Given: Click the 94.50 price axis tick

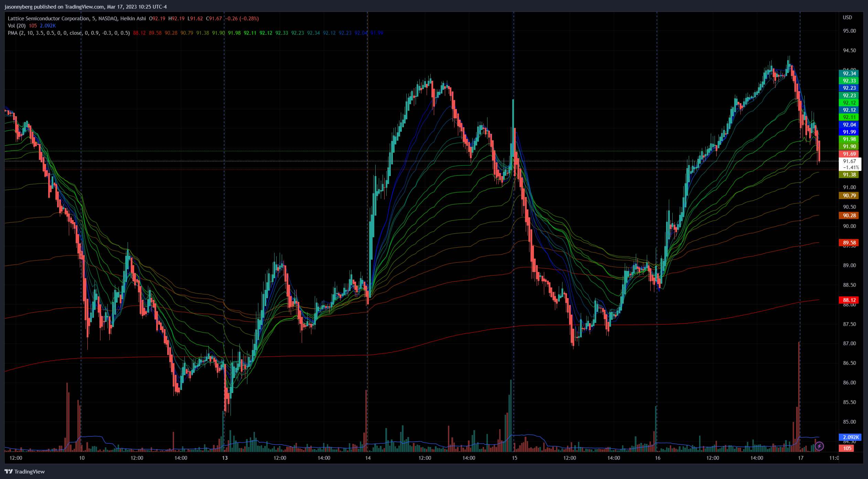Looking at the screenshot, I should pos(849,51).
